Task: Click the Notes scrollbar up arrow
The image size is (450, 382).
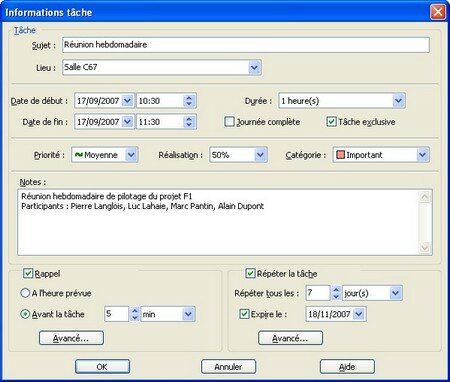Action: tap(425, 197)
